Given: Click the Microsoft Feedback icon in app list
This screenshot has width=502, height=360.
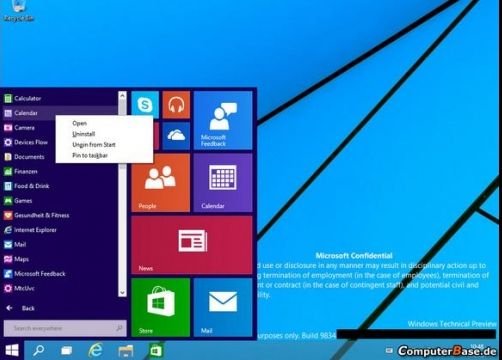Looking at the screenshot, I should [x=8, y=274].
